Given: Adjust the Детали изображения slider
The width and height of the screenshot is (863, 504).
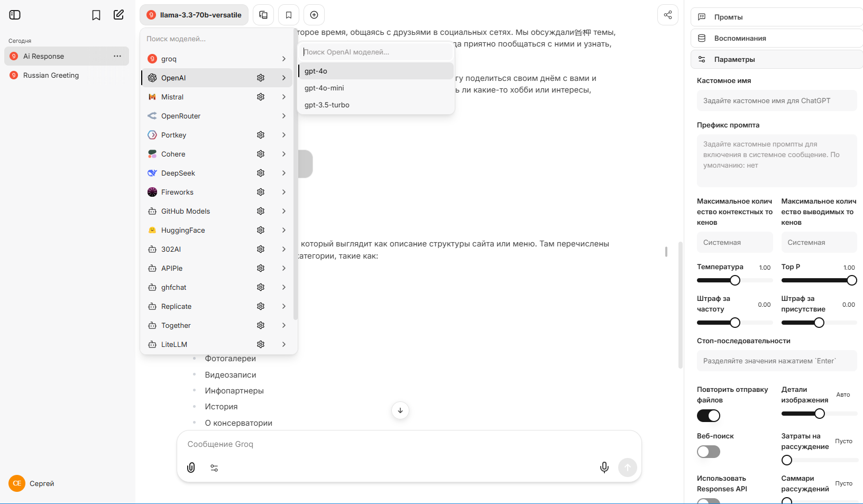Looking at the screenshot, I should tap(820, 414).
